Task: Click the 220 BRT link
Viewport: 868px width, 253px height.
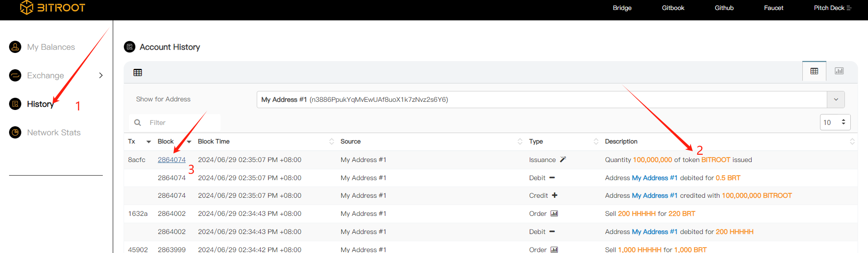Action: point(682,214)
